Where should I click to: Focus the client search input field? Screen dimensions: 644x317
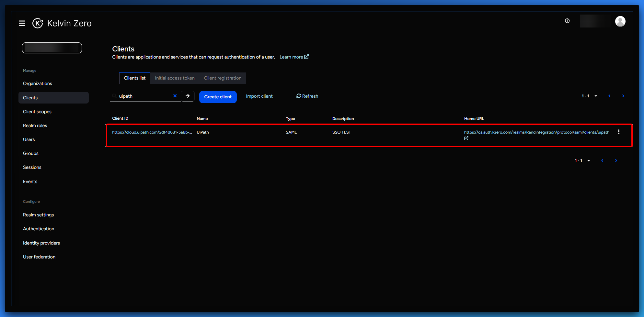coord(145,96)
